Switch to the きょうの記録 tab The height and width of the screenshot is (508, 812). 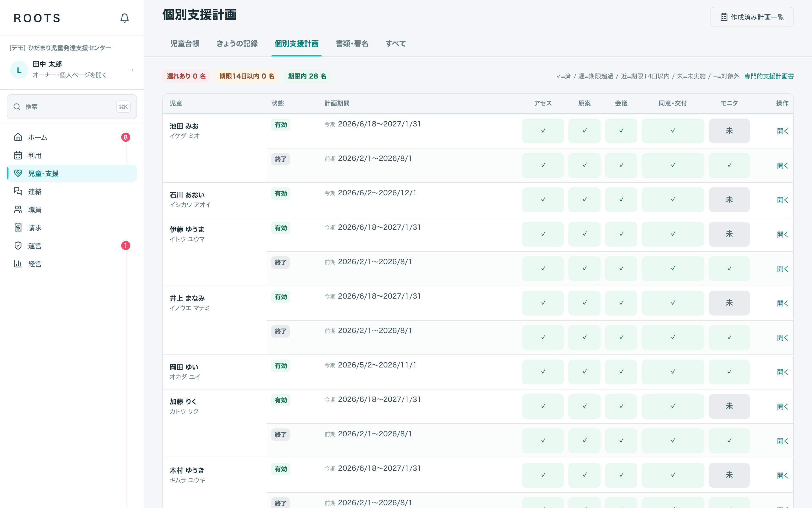click(x=237, y=44)
